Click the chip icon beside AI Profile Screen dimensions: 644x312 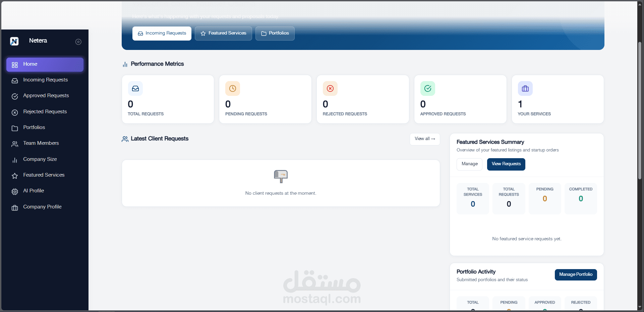[15, 192]
